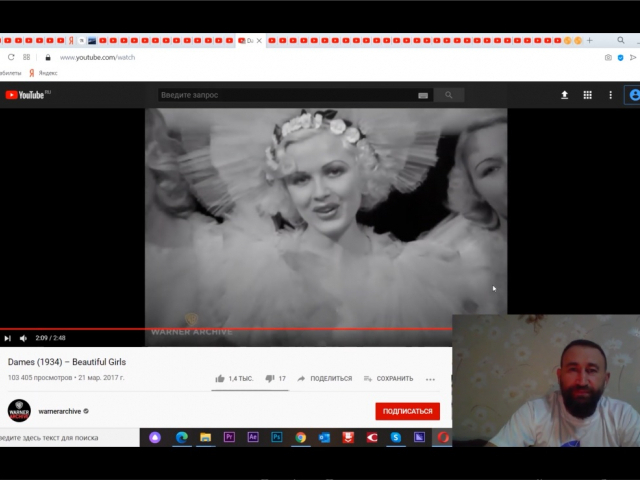The height and width of the screenshot is (480, 640).
Task: Click video title 'Dames (1934) – Beautiful Girls'
Action: pyautogui.click(x=67, y=362)
